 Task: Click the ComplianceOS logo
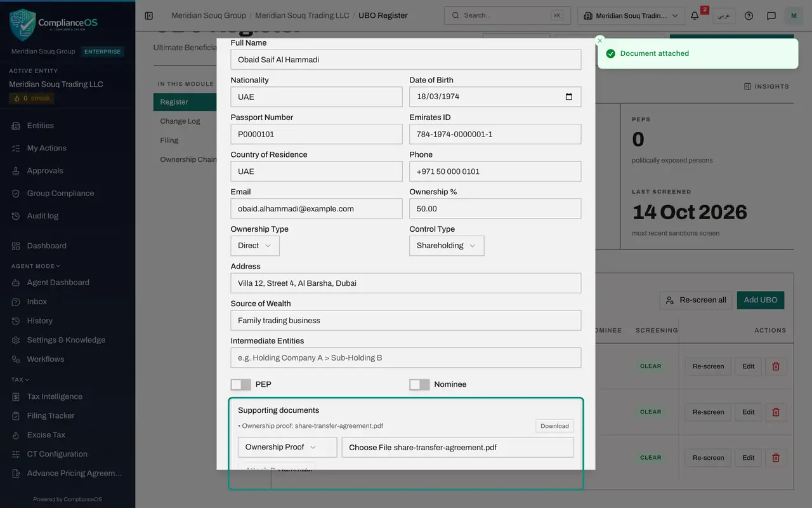(54, 25)
